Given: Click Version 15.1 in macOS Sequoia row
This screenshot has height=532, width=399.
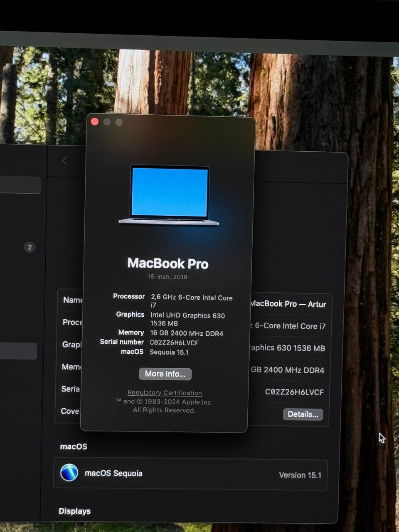Looking at the screenshot, I should click(300, 475).
